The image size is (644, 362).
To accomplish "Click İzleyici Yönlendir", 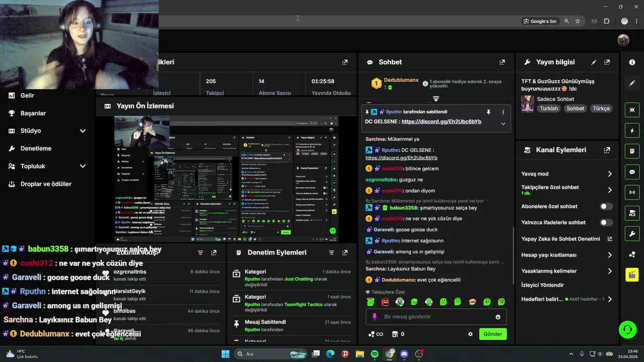I will coord(542,285).
